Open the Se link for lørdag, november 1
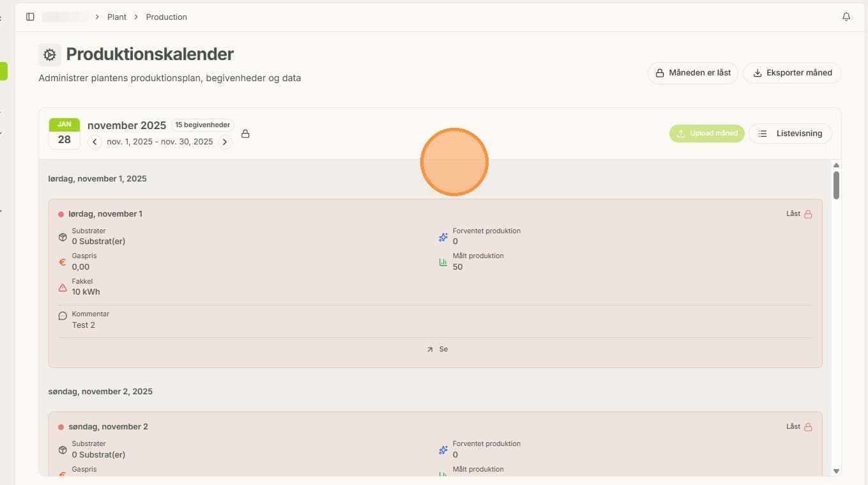The image size is (868, 485). pyautogui.click(x=437, y=350)
